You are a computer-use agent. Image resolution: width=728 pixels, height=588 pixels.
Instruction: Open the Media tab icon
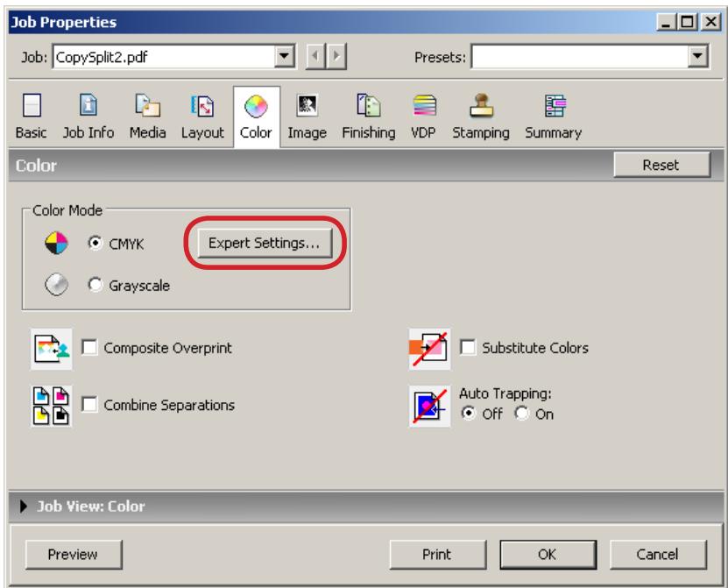[148, 104]
